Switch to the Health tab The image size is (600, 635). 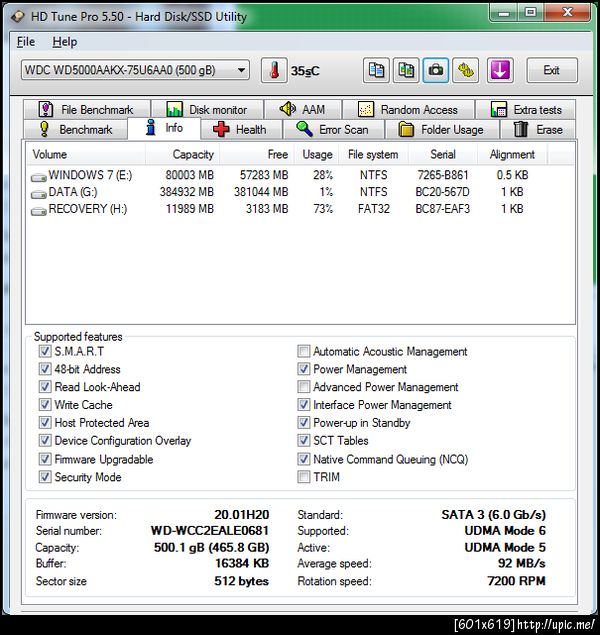coord(241,130)
